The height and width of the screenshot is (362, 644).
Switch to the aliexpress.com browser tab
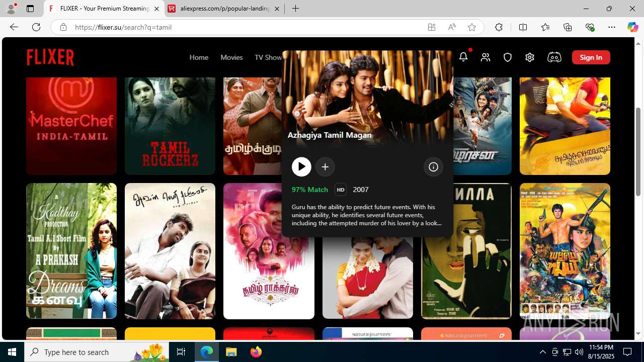[x=224, y=9]
